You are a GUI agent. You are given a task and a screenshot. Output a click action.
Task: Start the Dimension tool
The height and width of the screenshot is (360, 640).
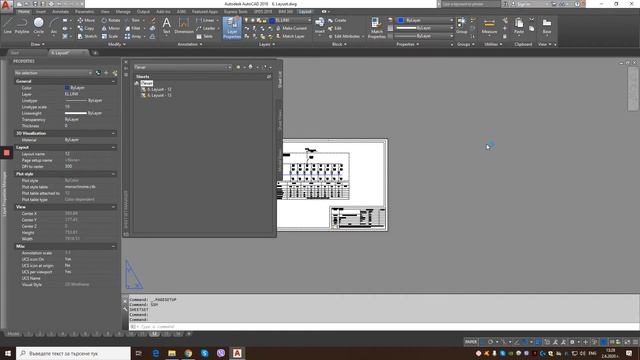[x=184, y=25]
